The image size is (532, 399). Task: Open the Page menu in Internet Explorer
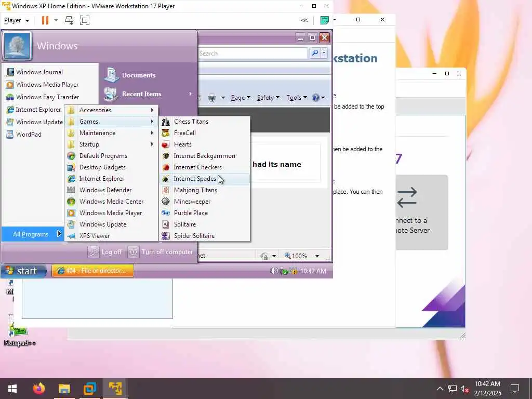coord(241,98)
